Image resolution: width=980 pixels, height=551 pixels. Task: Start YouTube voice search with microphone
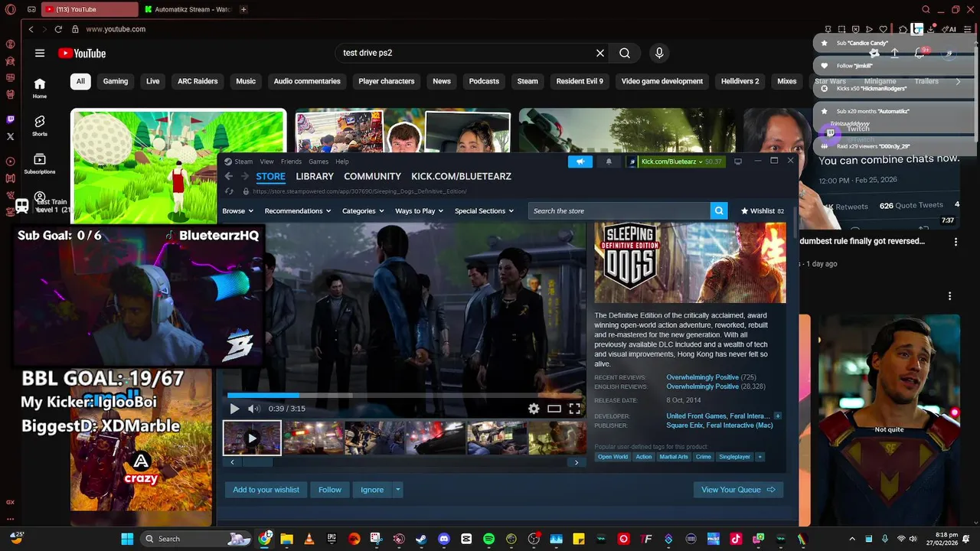click(x=659, y=53)
